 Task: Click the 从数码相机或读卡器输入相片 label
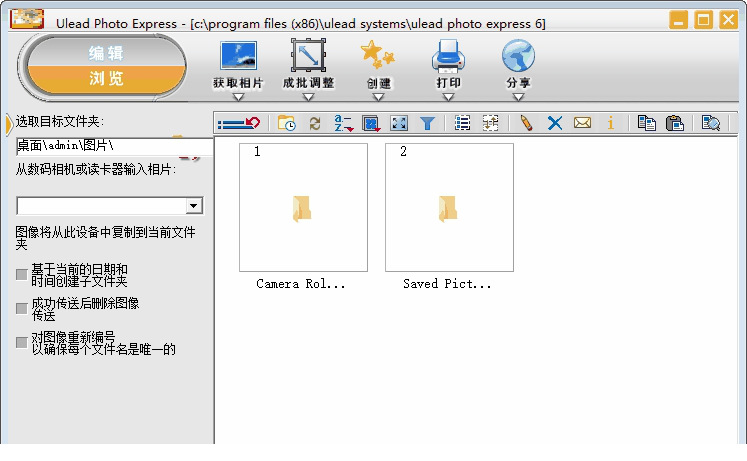[96, 170]
